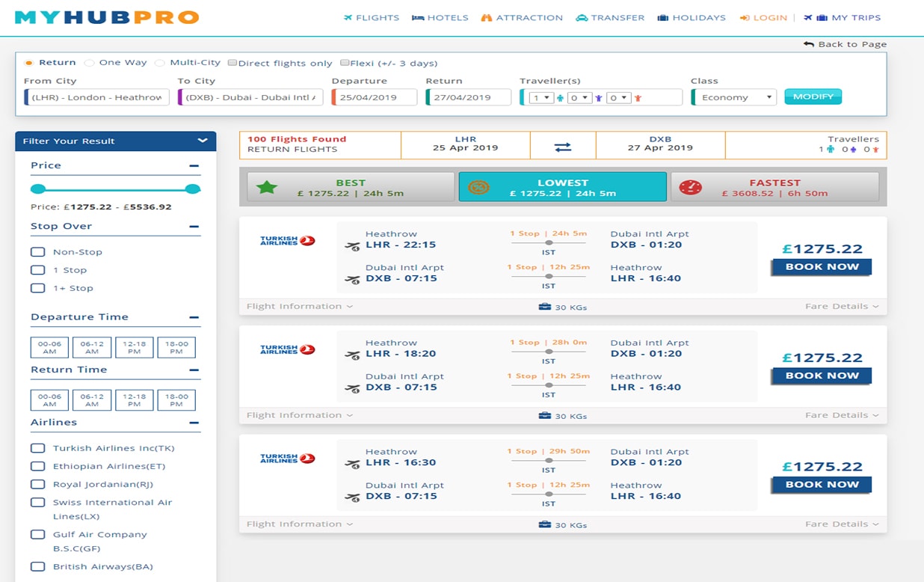The width and height of the screenshot is (924, 582).
Task: Click Turkish Airlines logo on LHR 16:30 flight
Action: [287, 458]
